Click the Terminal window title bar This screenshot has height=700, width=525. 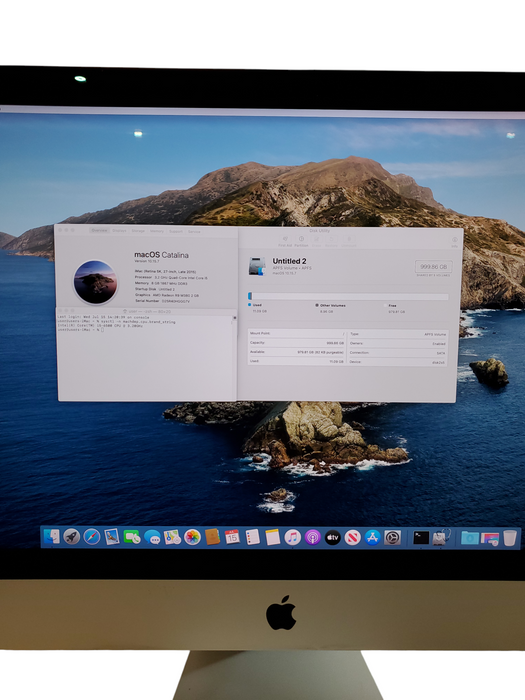(x=146, y=311)
